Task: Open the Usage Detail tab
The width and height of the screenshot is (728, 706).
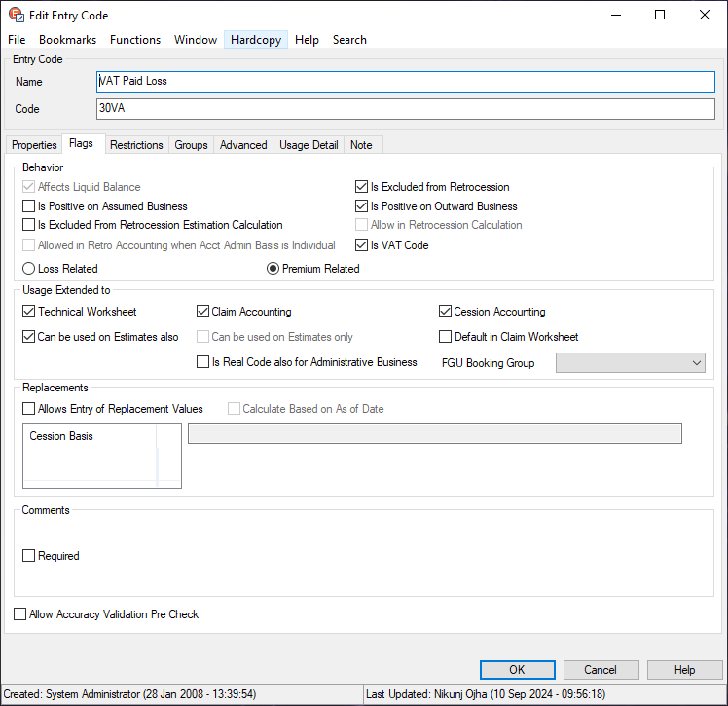Action: pyautogui.click(x=309, y=145)
